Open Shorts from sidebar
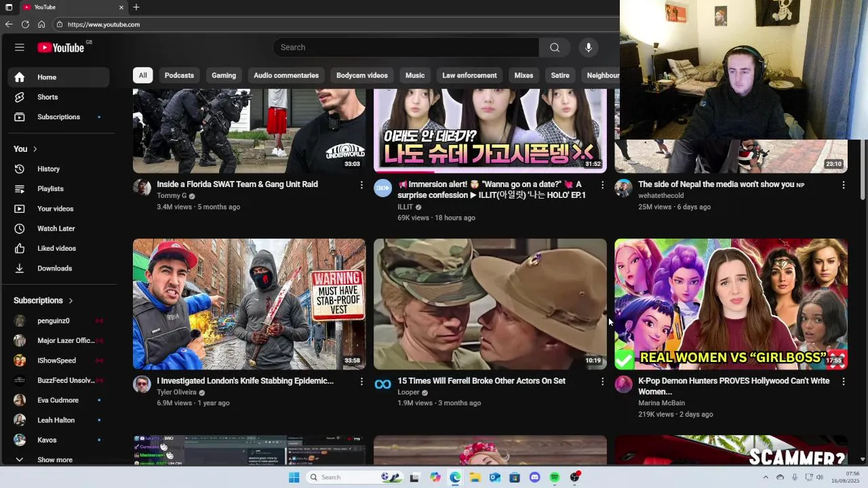Screen dimensions: 868x488 (x=58, y=97)
